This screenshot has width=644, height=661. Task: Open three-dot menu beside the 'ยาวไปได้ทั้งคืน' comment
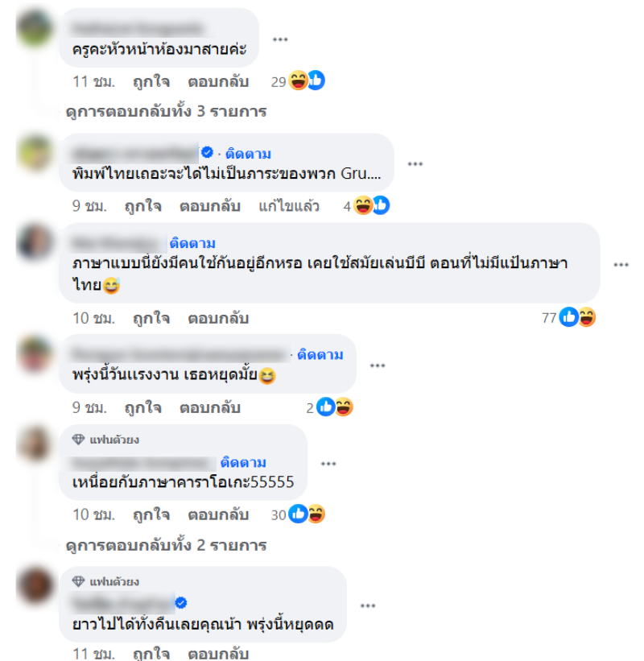click(368, 605)
